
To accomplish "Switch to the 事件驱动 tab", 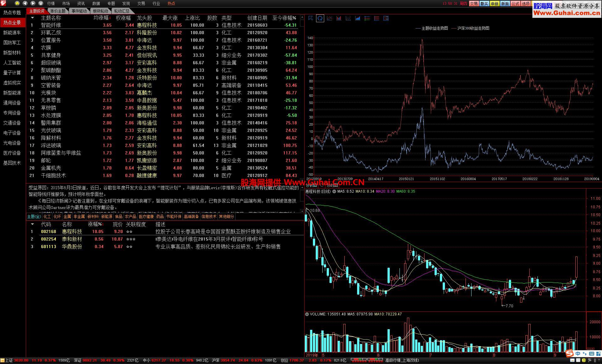I will pos(79,11).
